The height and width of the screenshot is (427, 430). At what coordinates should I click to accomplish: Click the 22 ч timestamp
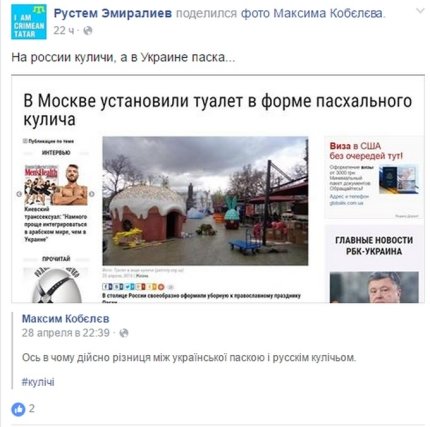pyautogui.click(x=64, y=31)
